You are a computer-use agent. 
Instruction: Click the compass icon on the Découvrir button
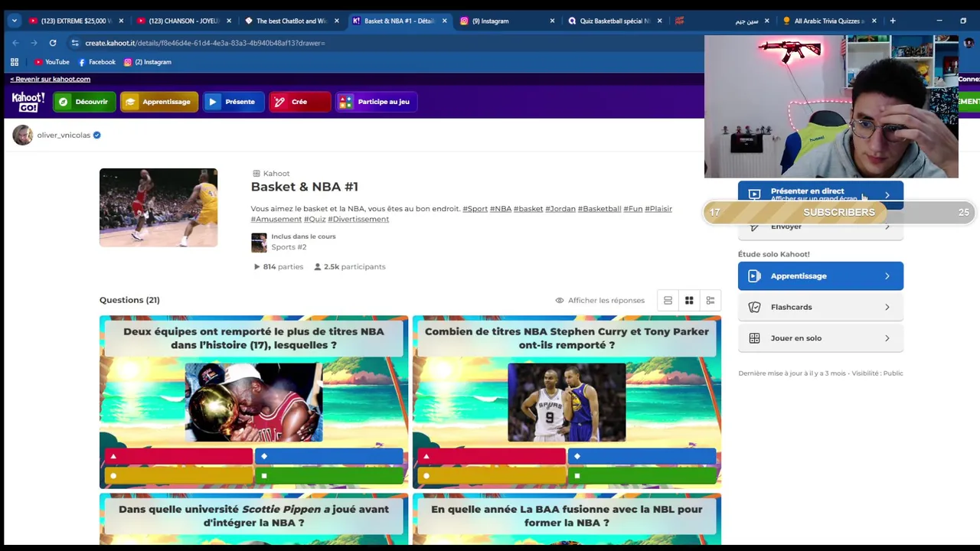tap(64, 102)
